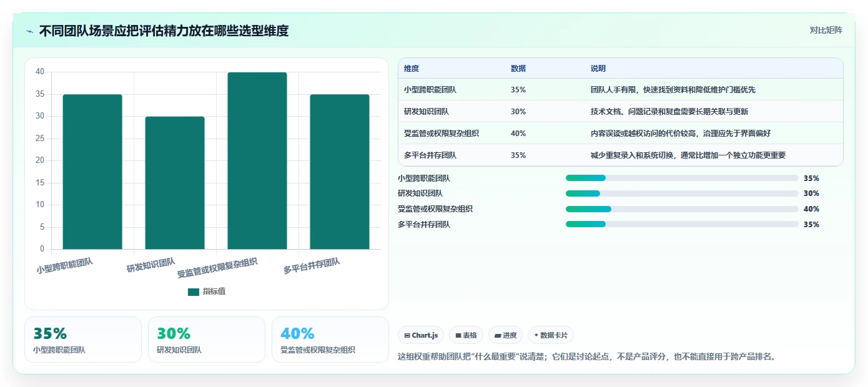
Task: Click the 数据卡片 tag chip
Action: pyautogui.click(x=550, y=335)
